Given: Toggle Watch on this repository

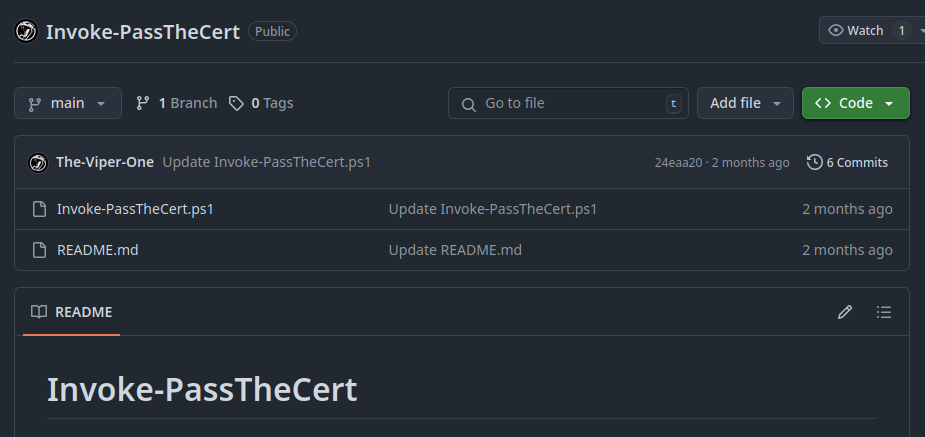Looking at the screenshot, I should click(x=857, y=31).
